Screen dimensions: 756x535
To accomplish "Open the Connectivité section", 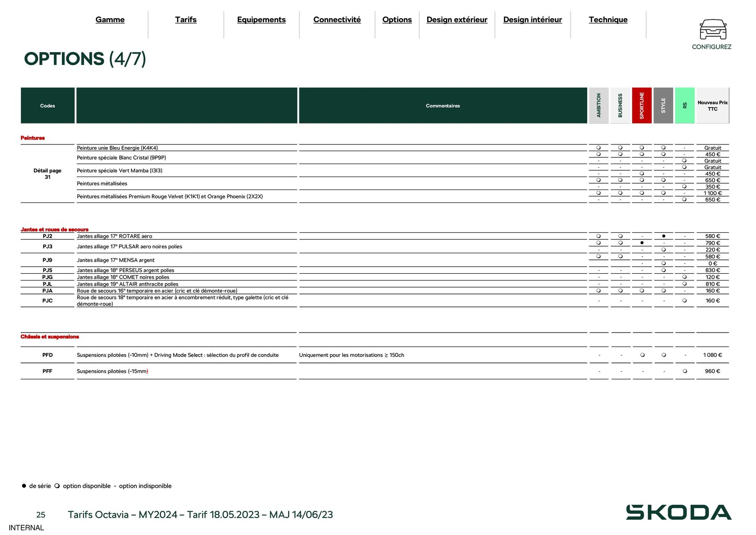I will click(x=337, y=20).
